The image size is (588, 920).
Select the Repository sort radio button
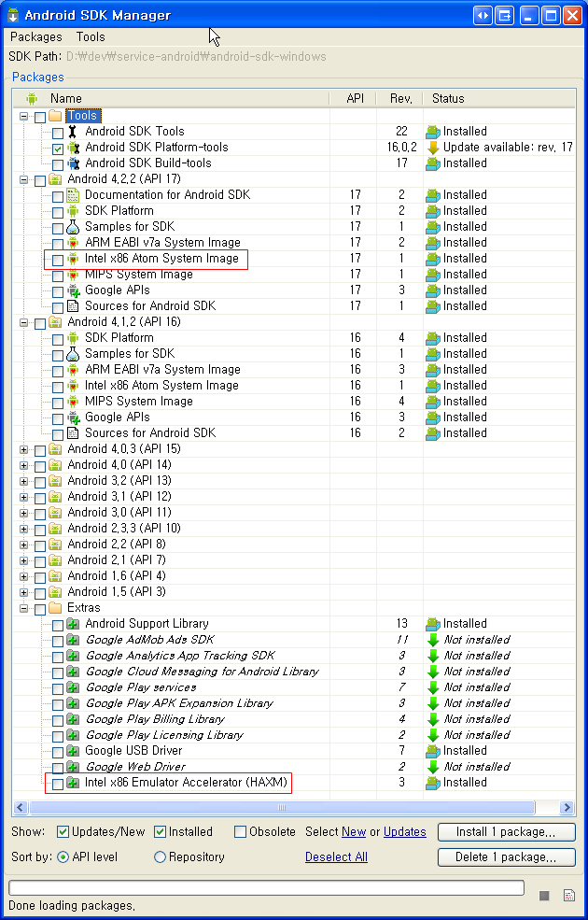160,857
